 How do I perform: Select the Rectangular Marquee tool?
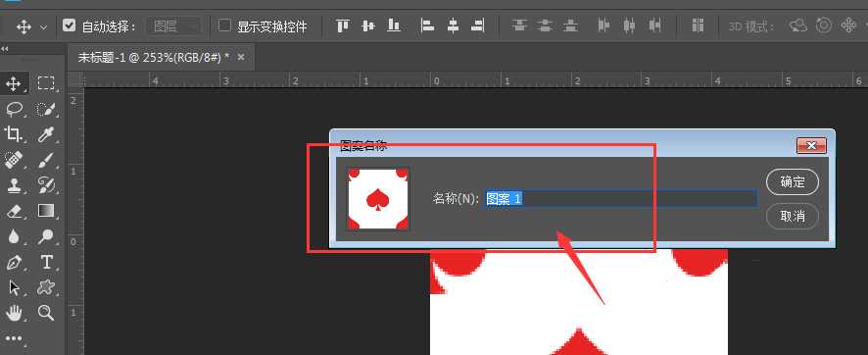(x=46, y=83)
